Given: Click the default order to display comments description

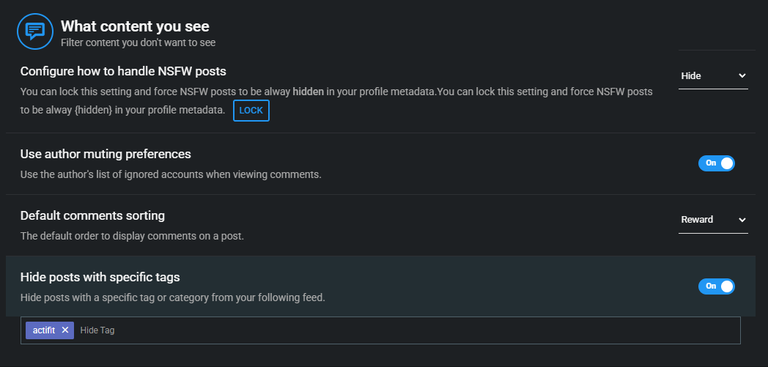Looking at the screenshot, I should (132, 236).
